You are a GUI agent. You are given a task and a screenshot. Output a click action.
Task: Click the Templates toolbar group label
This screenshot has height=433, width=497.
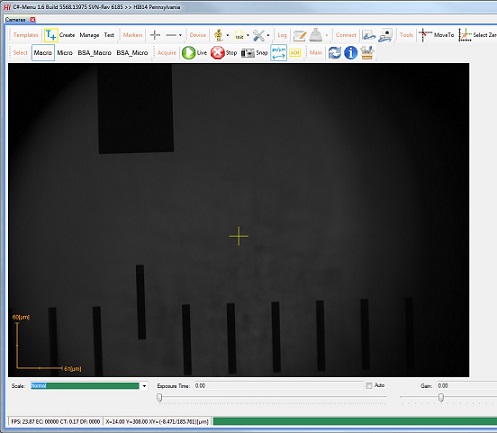click(x=26, y=35)
